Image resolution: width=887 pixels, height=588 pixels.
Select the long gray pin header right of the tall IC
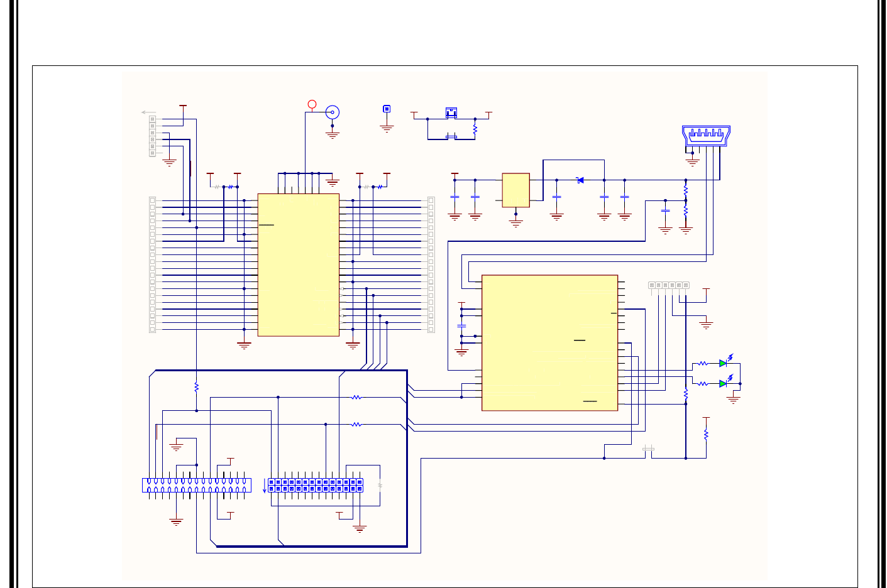pyautogui.click(x=431, y=264)
